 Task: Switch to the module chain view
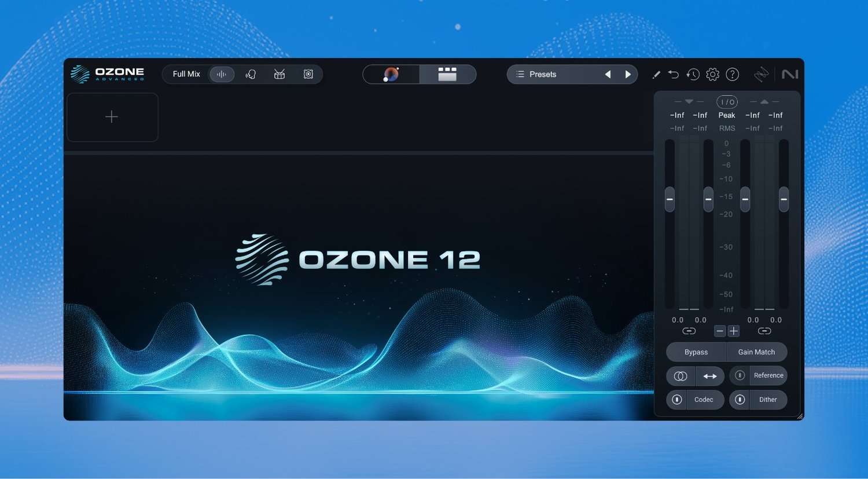click(447, 74)
